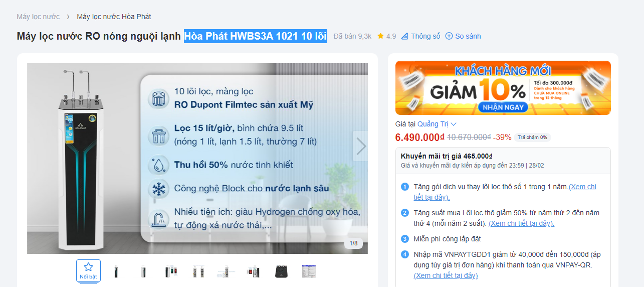Select the black top-view taps thumbnail

point(281,271)
